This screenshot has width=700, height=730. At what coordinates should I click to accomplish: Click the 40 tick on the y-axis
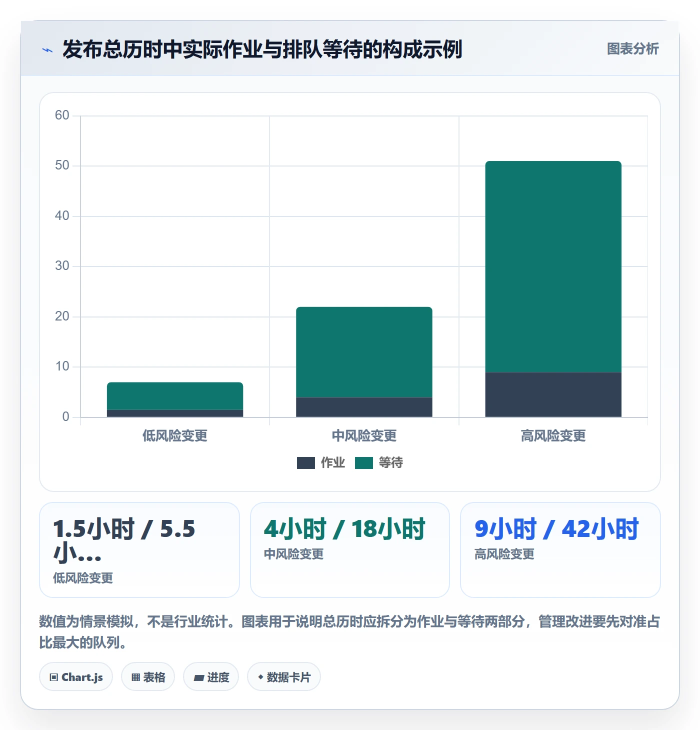point(62,216)
